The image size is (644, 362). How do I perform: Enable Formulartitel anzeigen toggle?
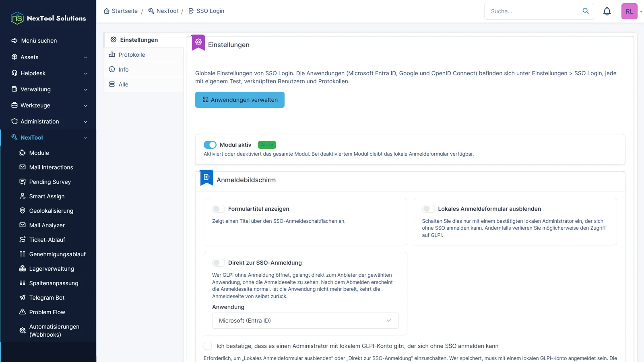(x=219, y=209)
